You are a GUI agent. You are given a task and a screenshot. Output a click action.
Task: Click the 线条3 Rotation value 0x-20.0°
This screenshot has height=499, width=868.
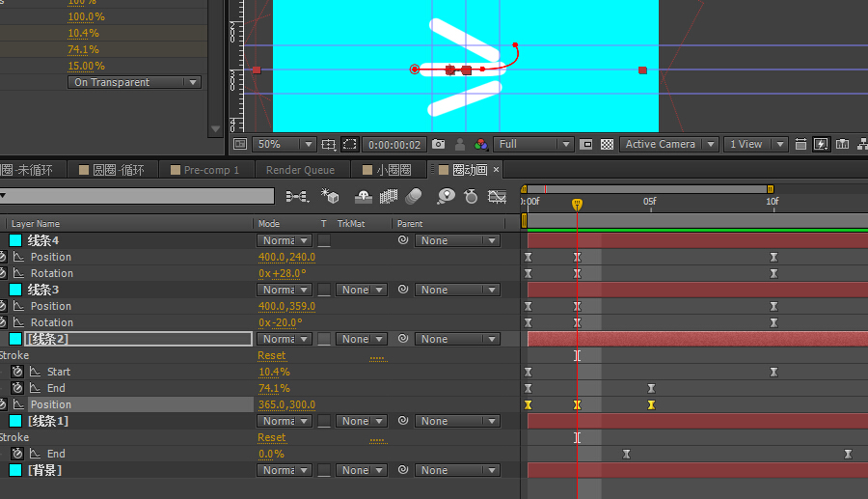280,322
